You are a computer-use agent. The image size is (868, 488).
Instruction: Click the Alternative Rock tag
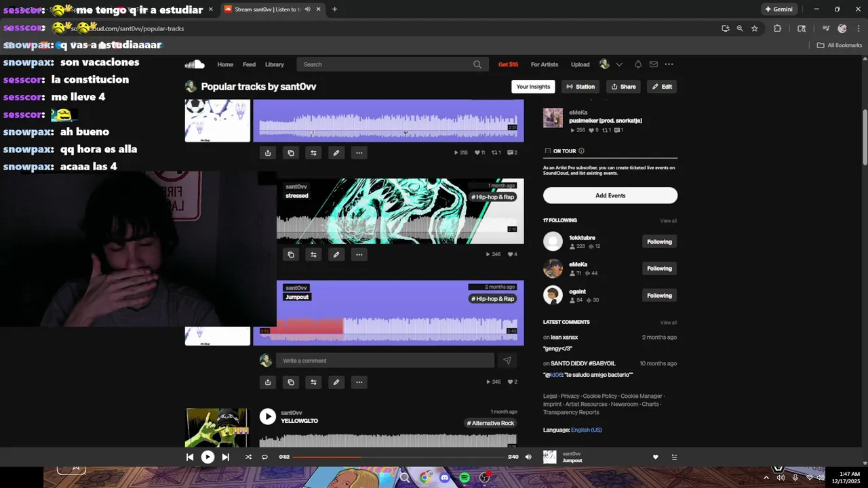pos(491,423)
